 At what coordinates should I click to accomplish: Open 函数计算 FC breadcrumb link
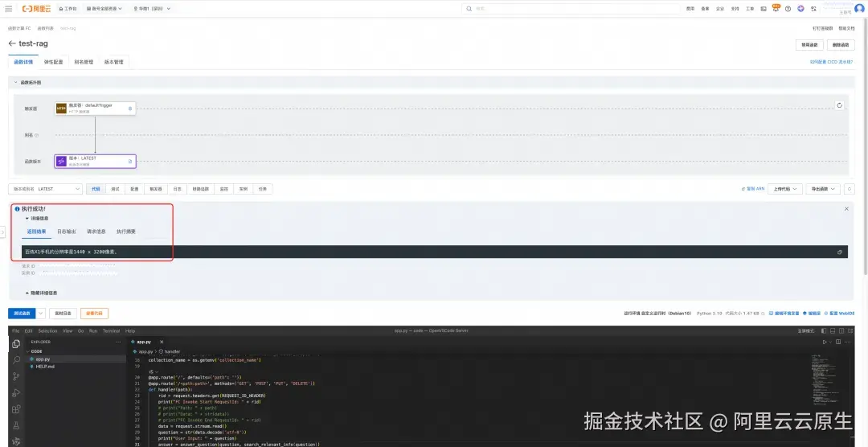tap(19, 28)
